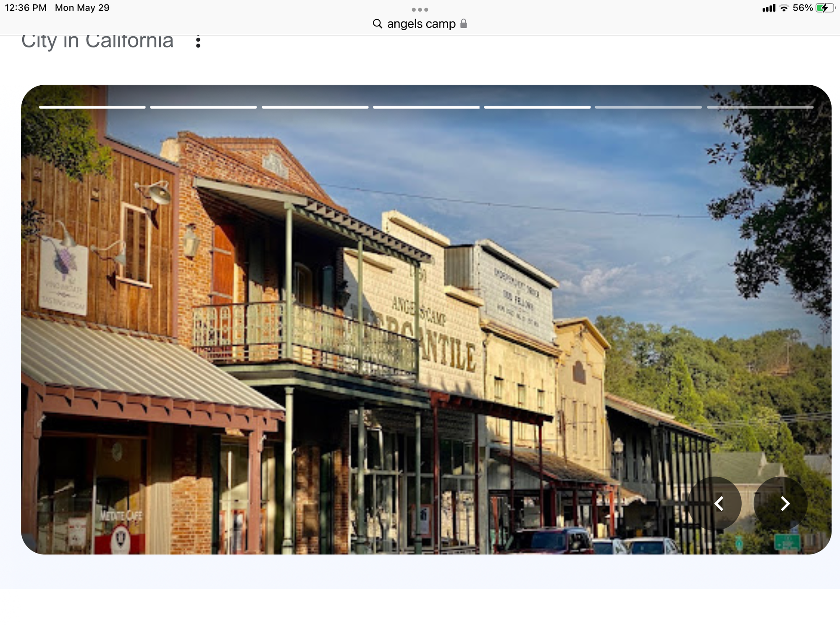Jump to fourth photo progress segment
This screenshot has width=840, height=630.
tap(426, 108)
